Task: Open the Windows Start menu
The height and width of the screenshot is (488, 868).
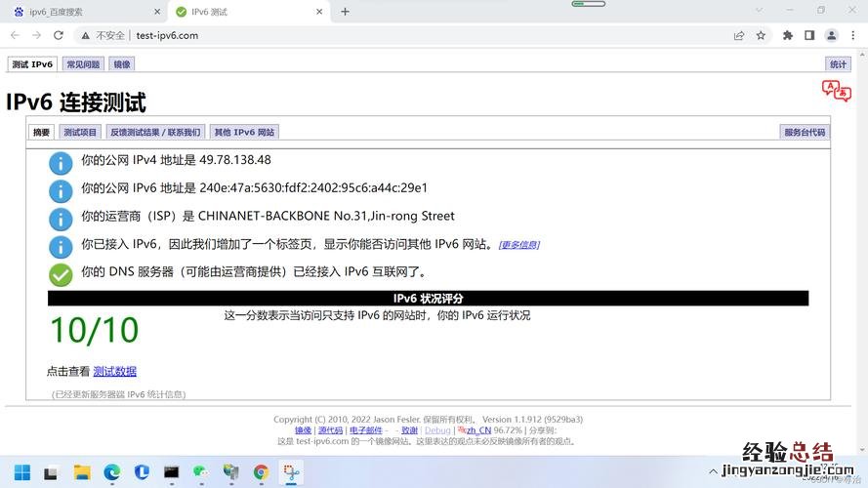Action: [21, 473]
